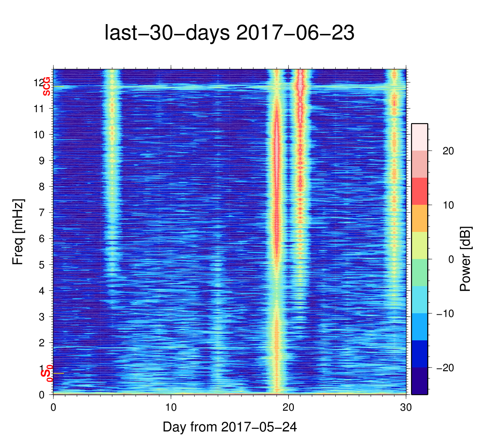This screenshot has height=448, width=486.
Task: Click the colorbar tick label "−20"
Action: coord(445,368)
